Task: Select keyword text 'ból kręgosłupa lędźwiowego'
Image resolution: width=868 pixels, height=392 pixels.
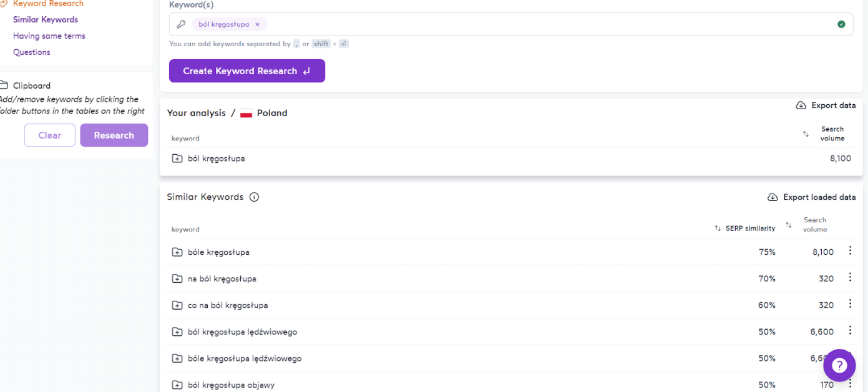Action: coord(242,332)
